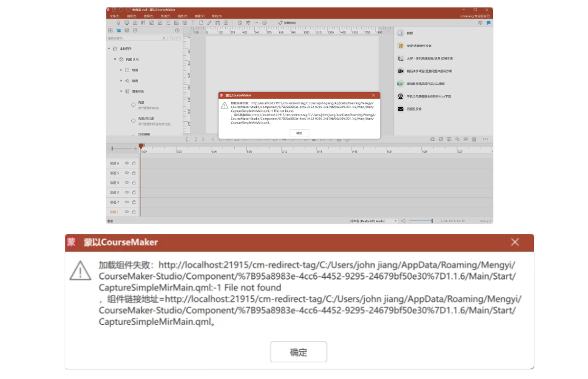Click the save icon in the title bar

(x=114, y=10)
